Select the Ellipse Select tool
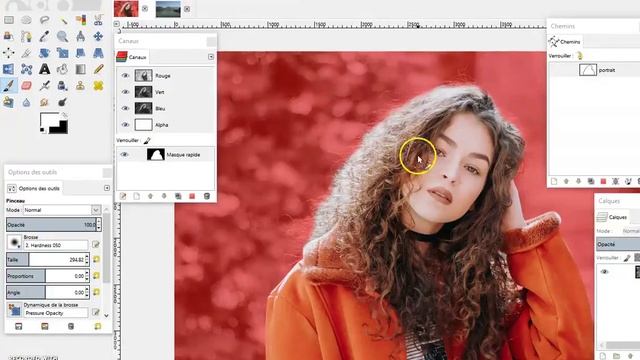The image size is (640, 360). pos(27,20)
